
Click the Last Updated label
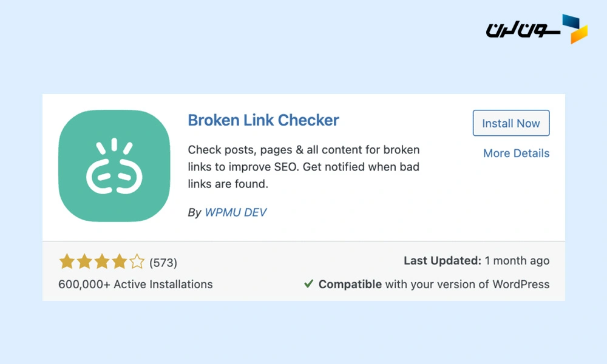pyautogui.click(x=443, y=261)
